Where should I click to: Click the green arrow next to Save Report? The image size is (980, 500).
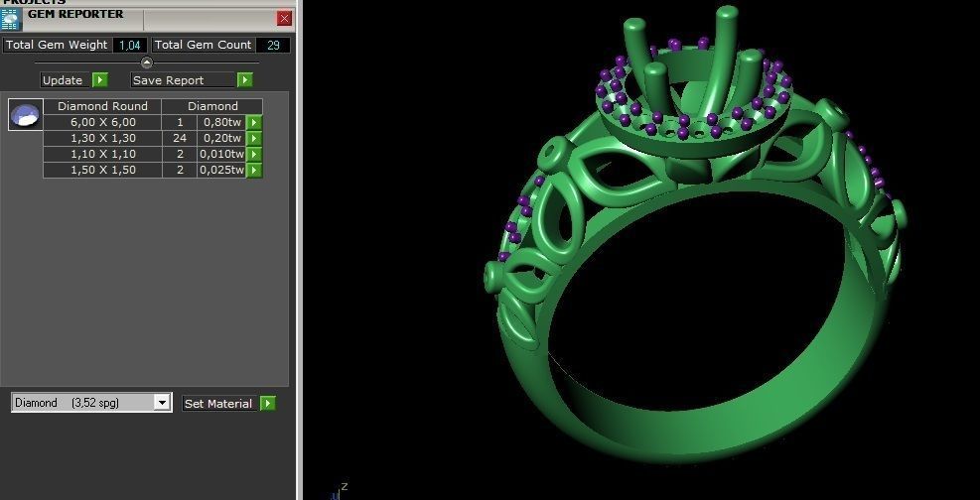coord(245,80)
